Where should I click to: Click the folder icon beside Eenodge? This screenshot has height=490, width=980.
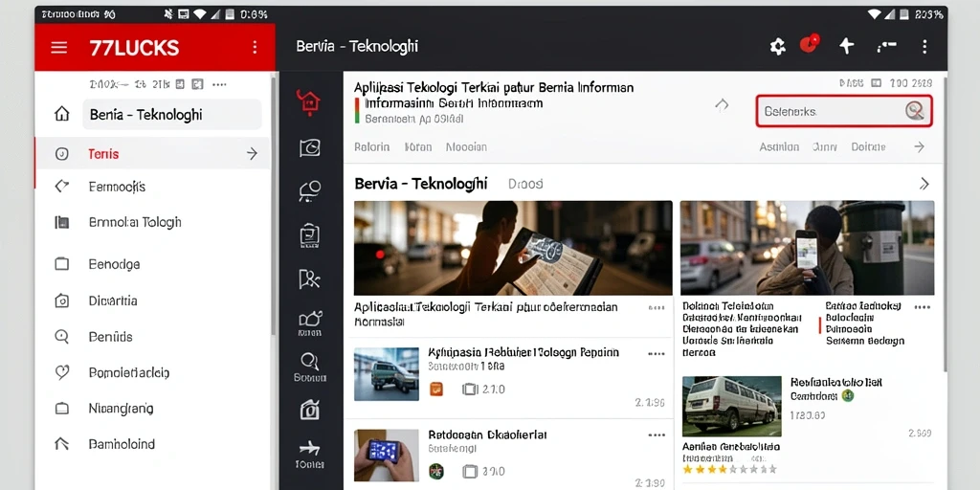pyautogui.click(x=62, y=264)
